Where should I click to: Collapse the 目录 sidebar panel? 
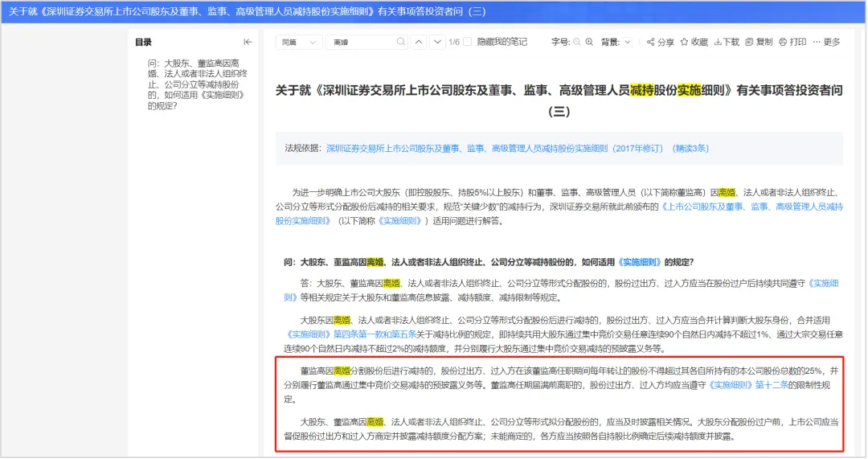(248, 42)
